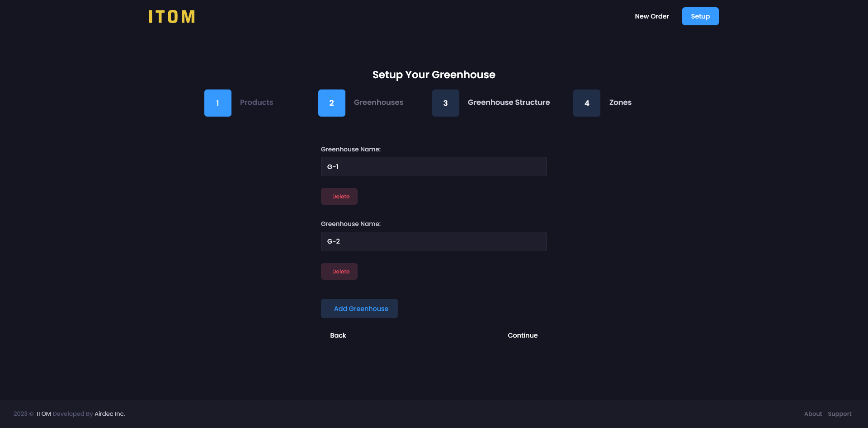Screen dimensions: 868x428
Task: Select step 2 numbered box
Action: (x=331, y=103)
